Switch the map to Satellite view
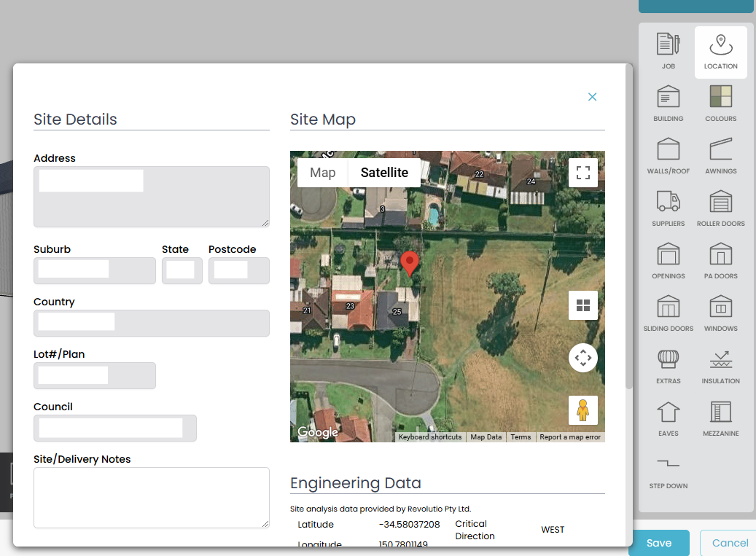756x556 pixels. tap(384, 173)
